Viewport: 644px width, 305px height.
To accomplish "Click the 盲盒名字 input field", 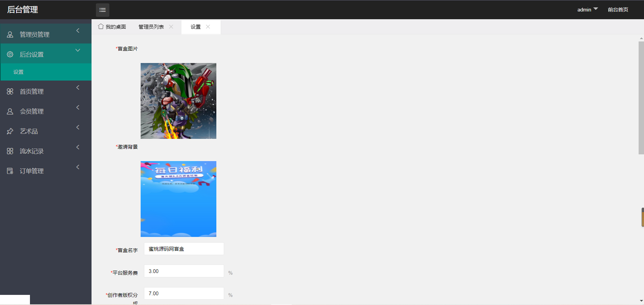I will [x=184, y=249].
